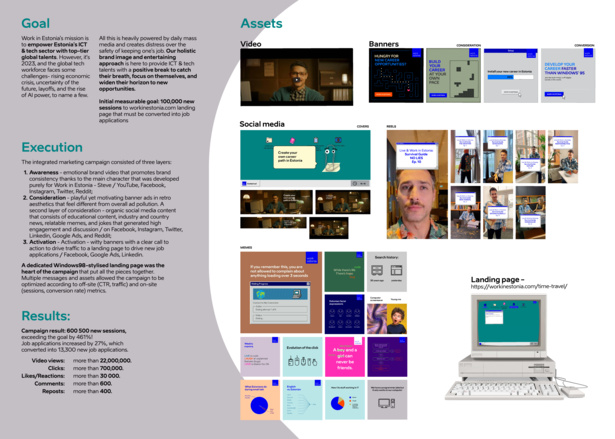Screen dimensions: 615x439
Task: Click the CONSIDERATION label above the banners
Action: 469,46
